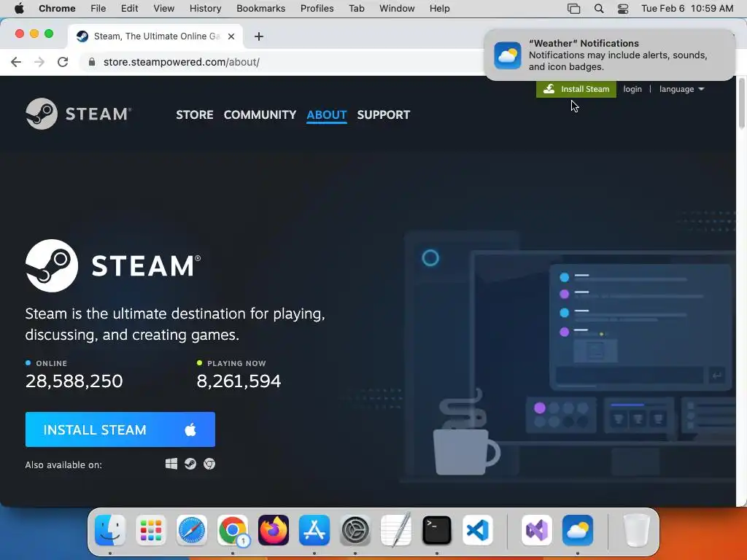Expand the language dropdown
The image size is (747, 560).
pos(681,89)
